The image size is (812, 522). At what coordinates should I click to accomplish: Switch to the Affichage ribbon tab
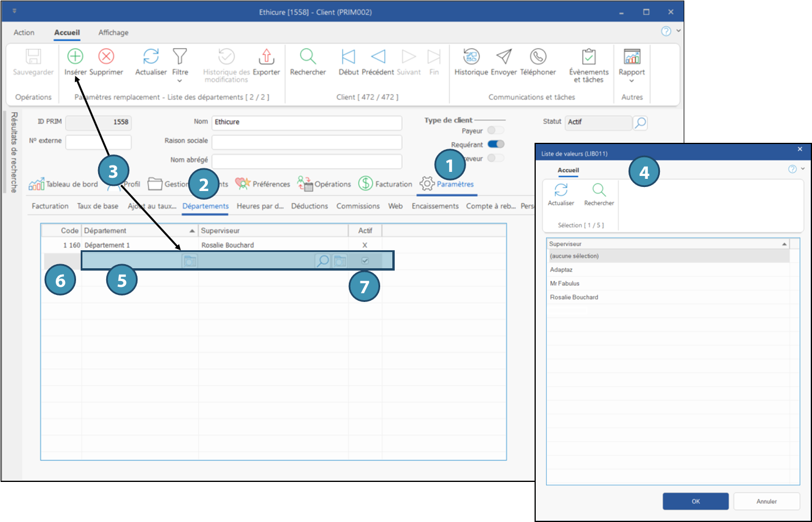point(113,33)
